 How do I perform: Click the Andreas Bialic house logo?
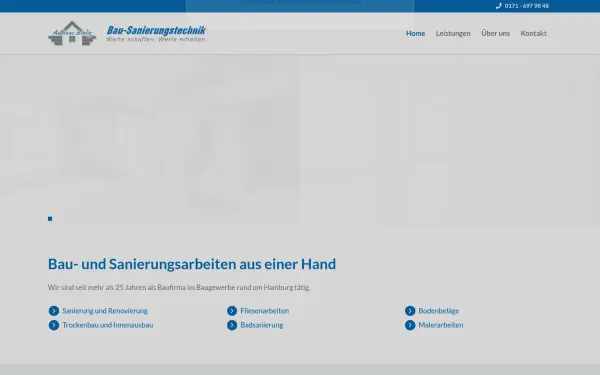(x=72, y=33)
